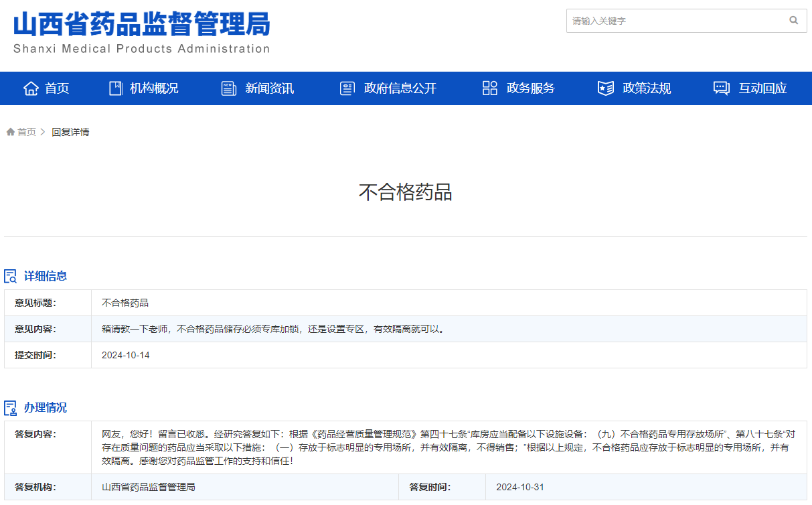Click the icon next to 详细信息 heading
This screenshot has width=812, height=505.
11,276
